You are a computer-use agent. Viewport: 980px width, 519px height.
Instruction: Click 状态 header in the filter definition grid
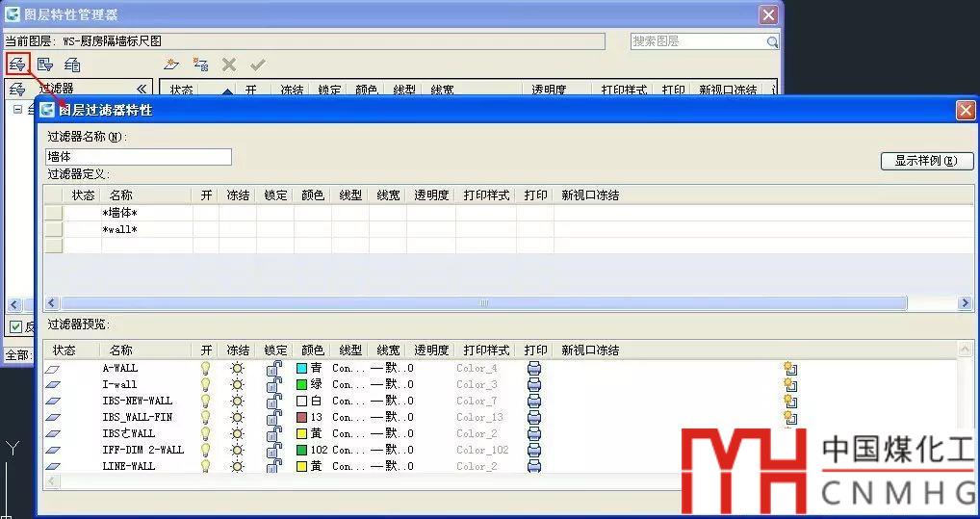click(83, 195)
